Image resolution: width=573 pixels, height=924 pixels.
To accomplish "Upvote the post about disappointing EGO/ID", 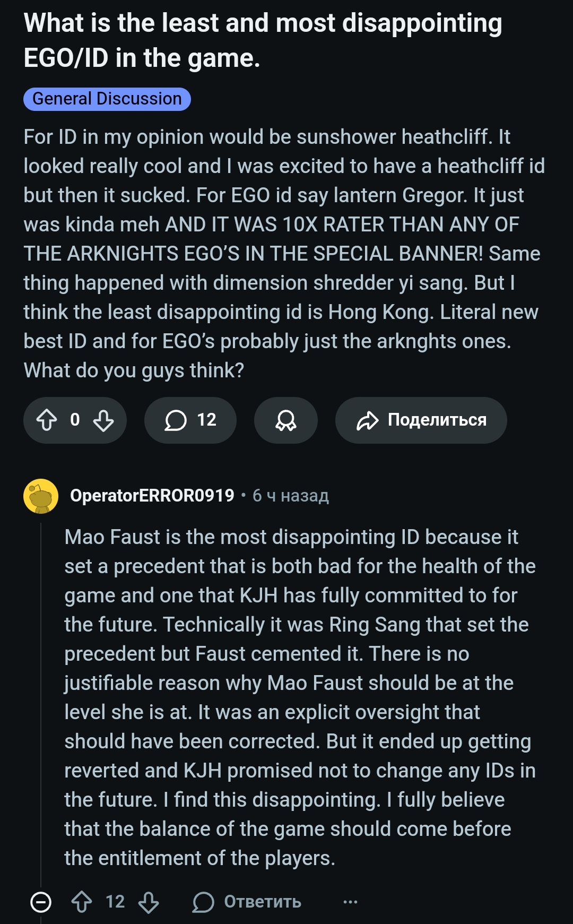I will click(47, 420).
